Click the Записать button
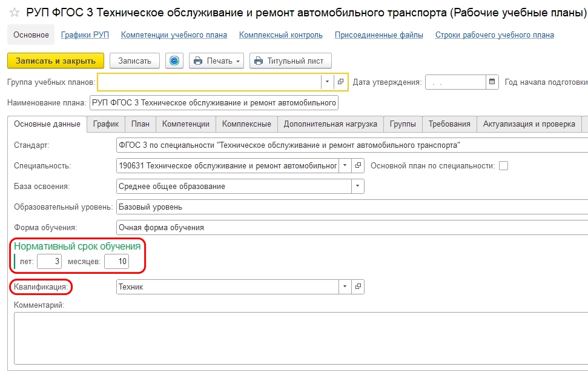 (x=134, y=61)
